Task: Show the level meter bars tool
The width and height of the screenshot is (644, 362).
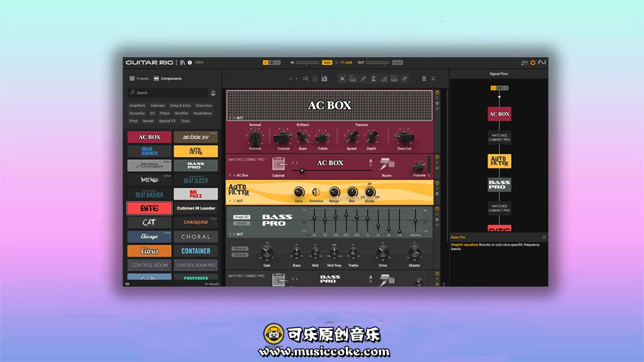Action: point(384,79)
